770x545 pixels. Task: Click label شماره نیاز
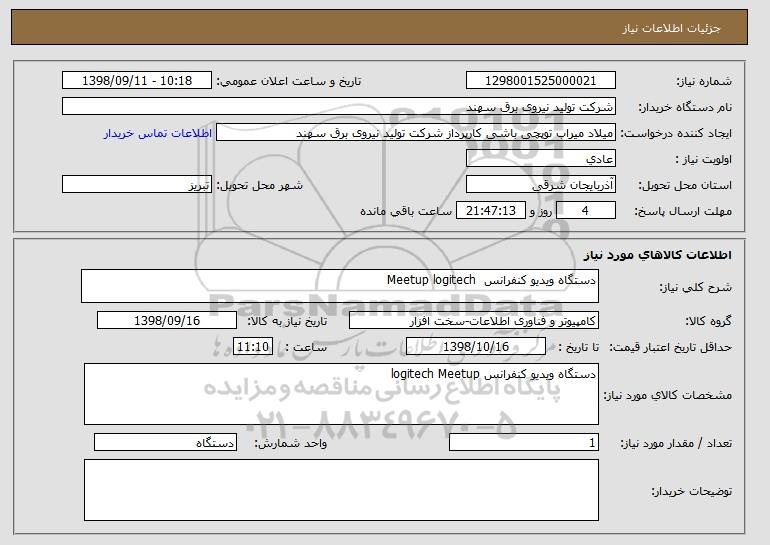tap(704, 81)
